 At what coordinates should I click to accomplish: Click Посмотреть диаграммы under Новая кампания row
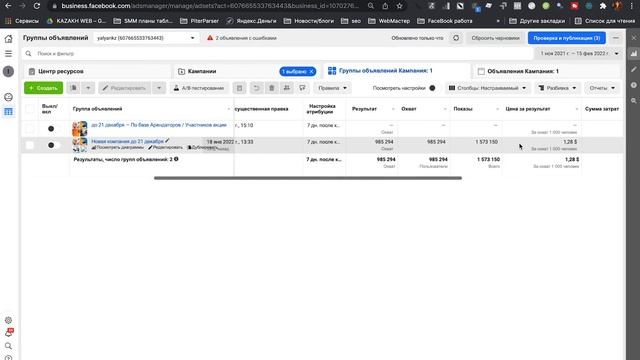coord(118,147)
